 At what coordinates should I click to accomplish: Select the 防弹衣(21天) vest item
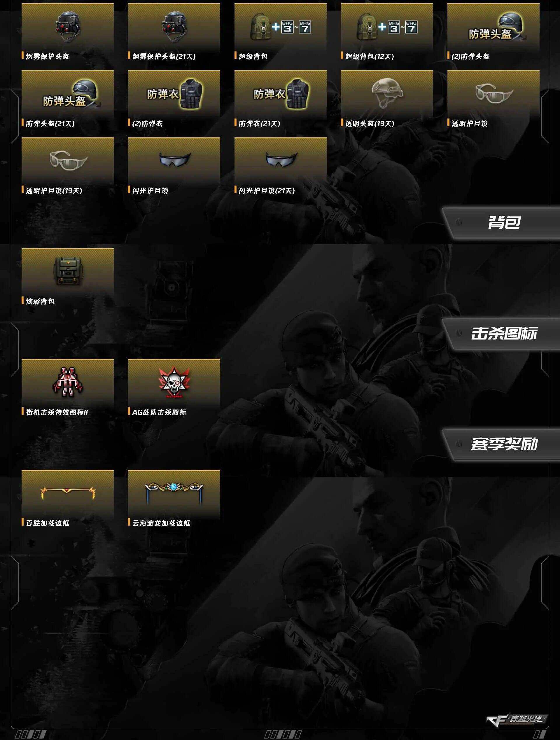click(280, 99)
